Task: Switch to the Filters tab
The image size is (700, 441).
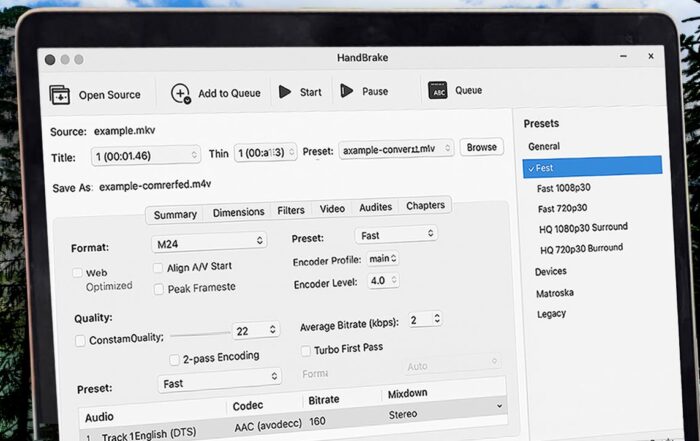Action: [x=291, y=210]
